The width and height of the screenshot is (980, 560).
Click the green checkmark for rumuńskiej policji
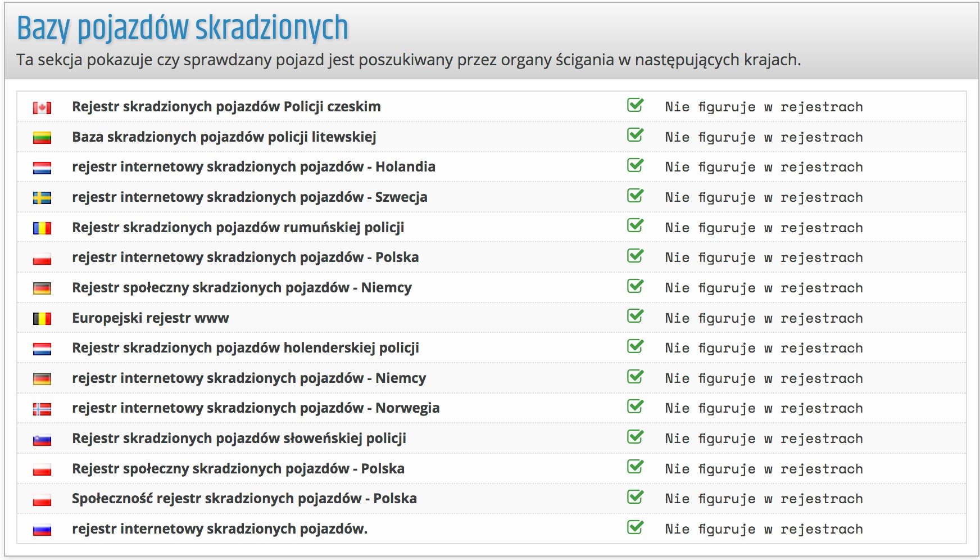point(636,225)
